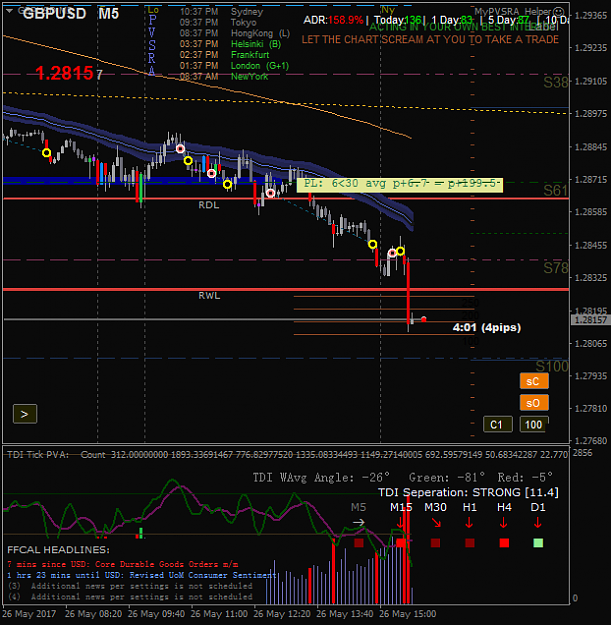Click the TDI WAvg Angle: -26° readout
The width and height of the screenshot is (611, 625).
pos(321,477)
